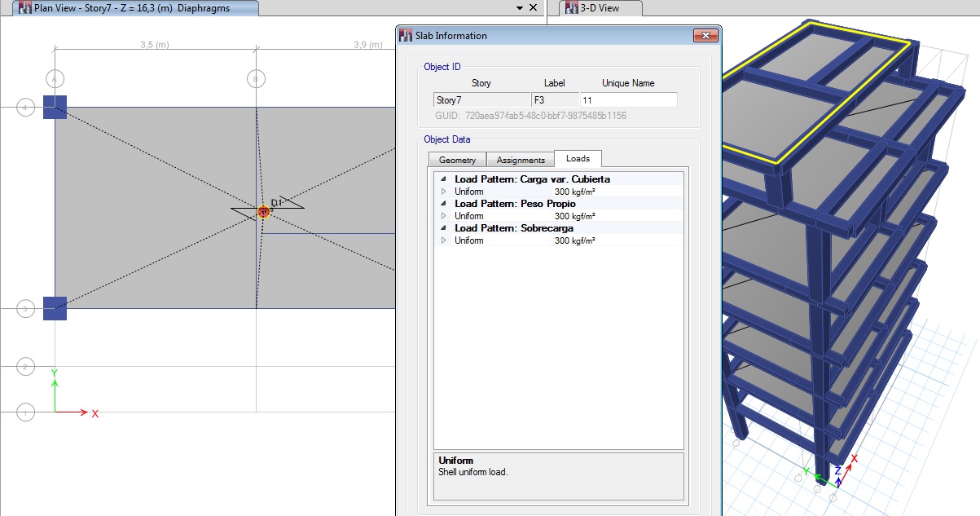Collapse Load Pattern: Peso Propio group
The width and height of the screenshot is (980, 516).
pyautogui.click(x=443, y=204)
